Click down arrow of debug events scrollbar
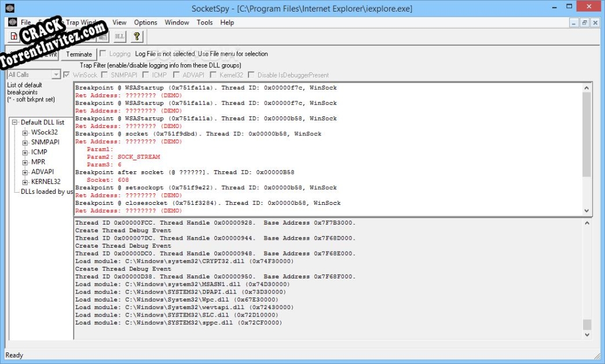 point(587,334)
